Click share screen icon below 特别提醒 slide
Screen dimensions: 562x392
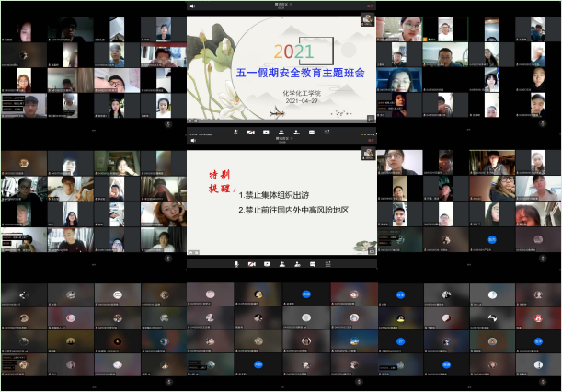click(x=266, y=264)
